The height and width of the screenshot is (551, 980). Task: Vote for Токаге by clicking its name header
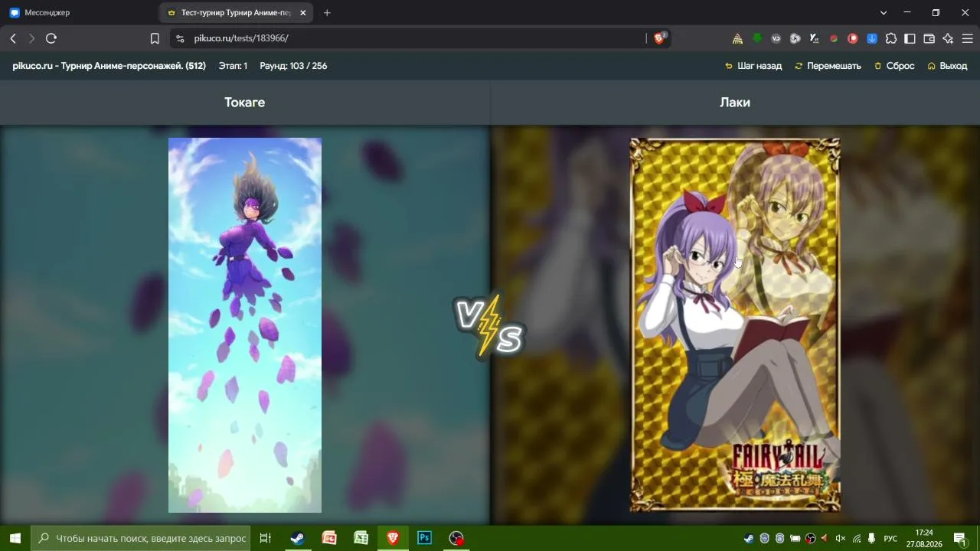tap(245, 103)
